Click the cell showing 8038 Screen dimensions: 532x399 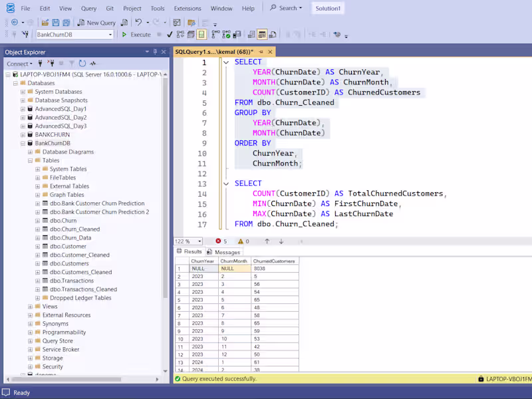tap(275, 269)
